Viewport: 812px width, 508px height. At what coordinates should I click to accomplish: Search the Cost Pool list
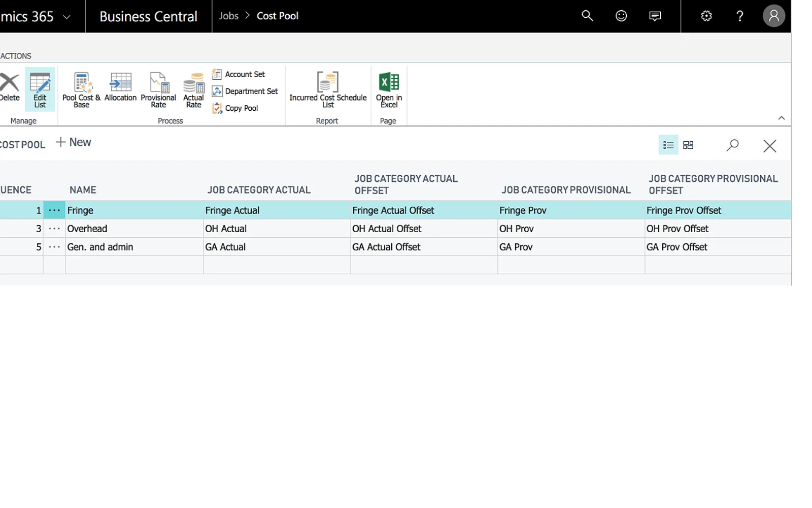click(732, 145)
